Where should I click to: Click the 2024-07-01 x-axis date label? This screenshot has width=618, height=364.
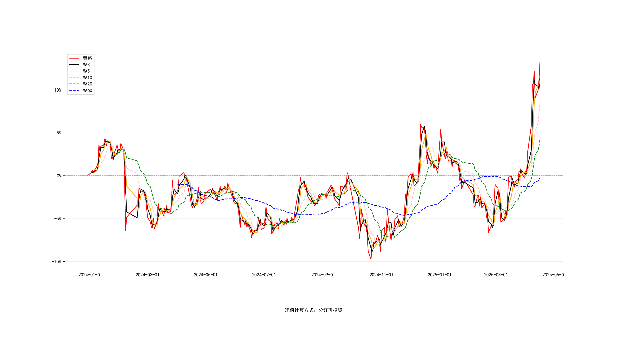tap(264, 275)
